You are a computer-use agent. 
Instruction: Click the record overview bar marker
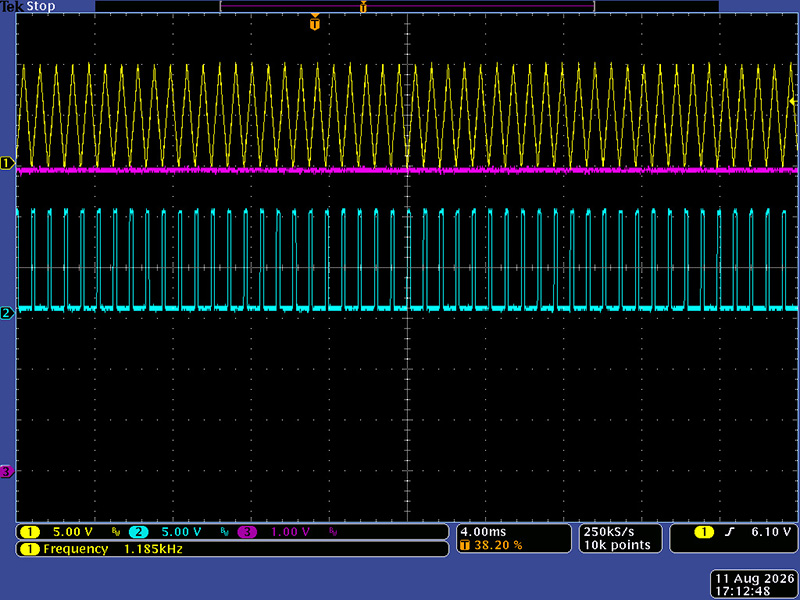click(x=363, y=7)
